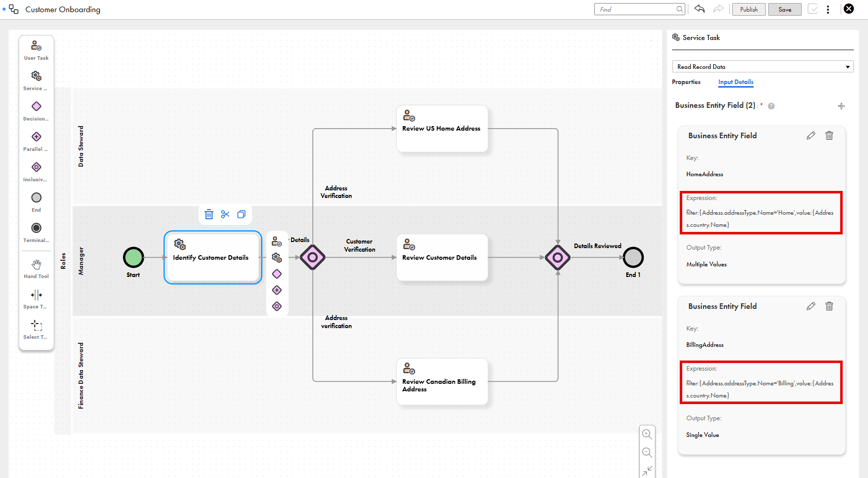Image resolution: width=868 pixels, height=478 pixels.
Task: Switch to the Properties tab
Action: coord(686,82)
